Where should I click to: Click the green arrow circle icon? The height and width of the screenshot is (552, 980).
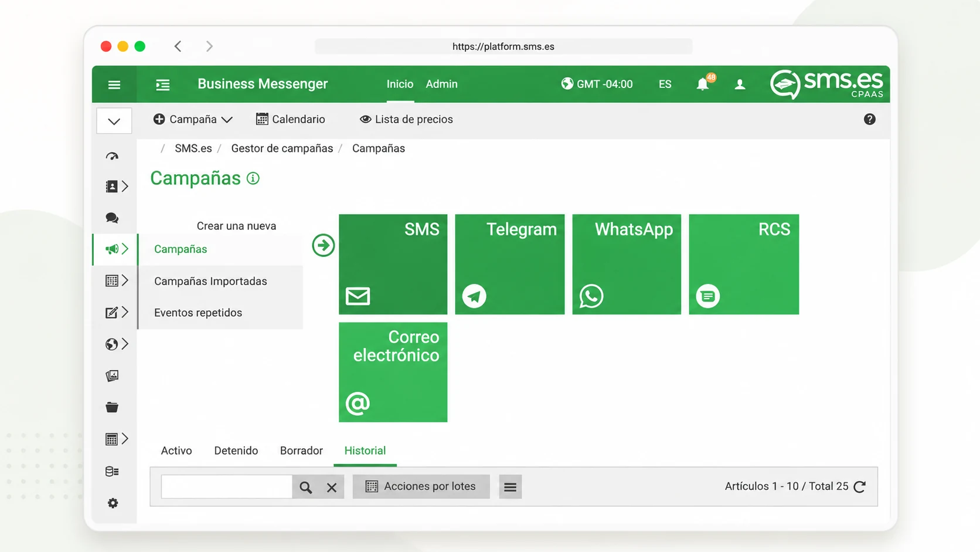click(323, 245)
